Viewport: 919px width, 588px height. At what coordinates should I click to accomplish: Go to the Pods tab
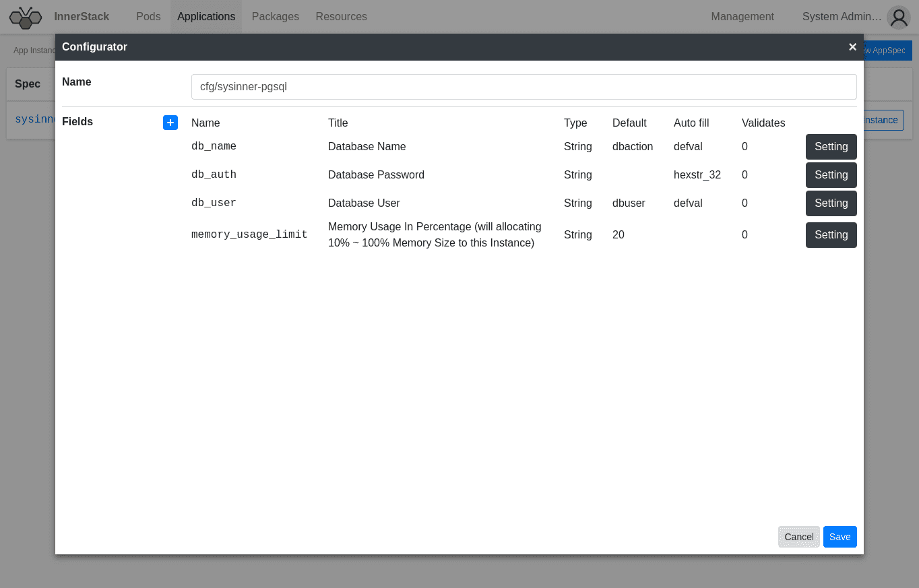(148, 17)
